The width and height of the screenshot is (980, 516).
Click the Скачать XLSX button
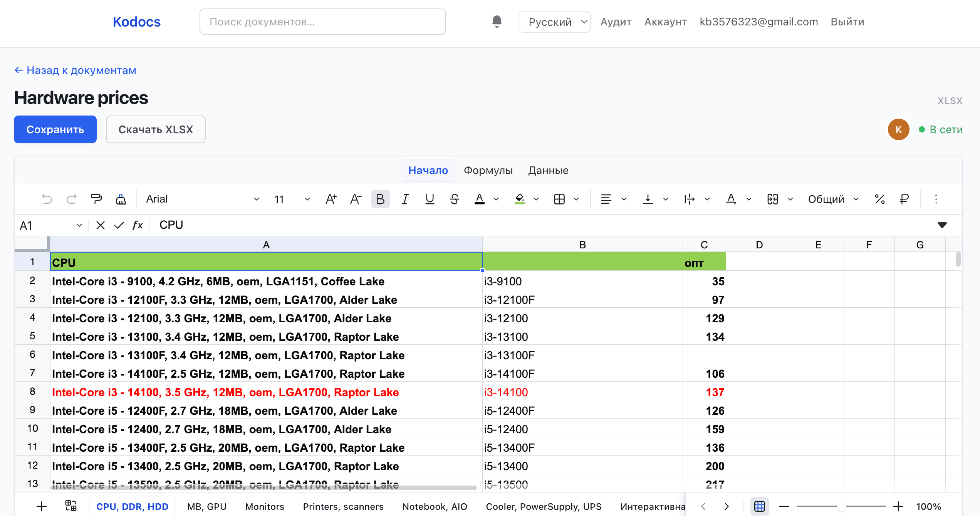[x=156, y=129]
